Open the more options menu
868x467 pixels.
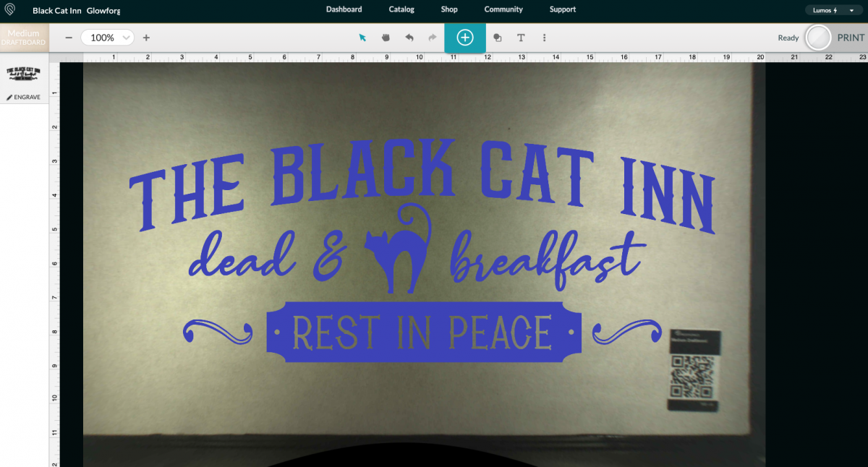point(544,38)
